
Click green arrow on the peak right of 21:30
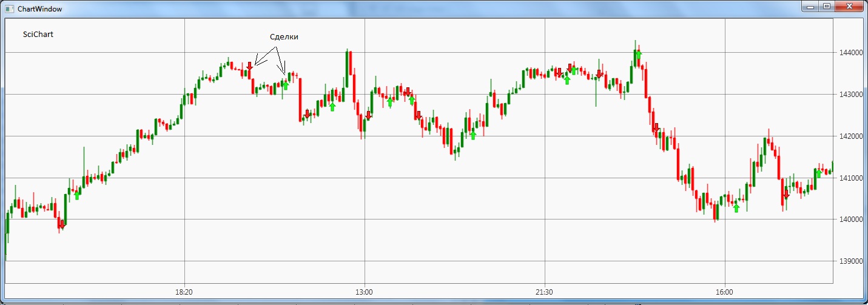click(x=638, y=55)
